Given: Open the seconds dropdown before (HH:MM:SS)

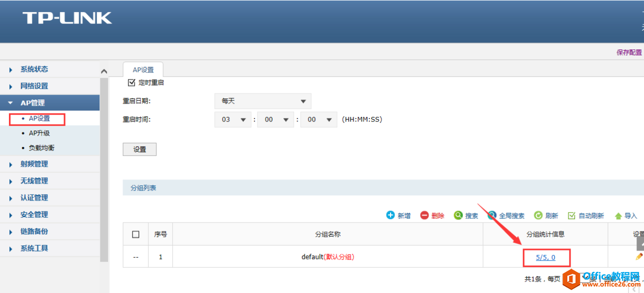Looking at the screenshot, I should [x=319, y=119].
